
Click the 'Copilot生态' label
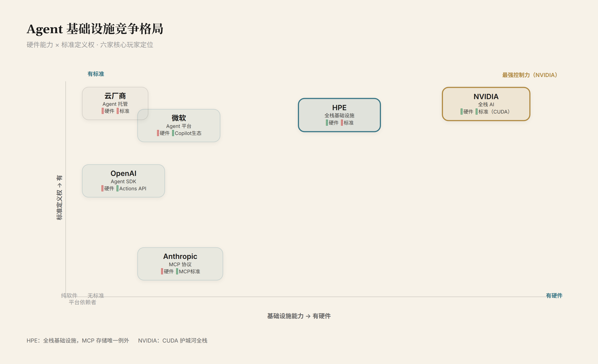tap(188, 133)
